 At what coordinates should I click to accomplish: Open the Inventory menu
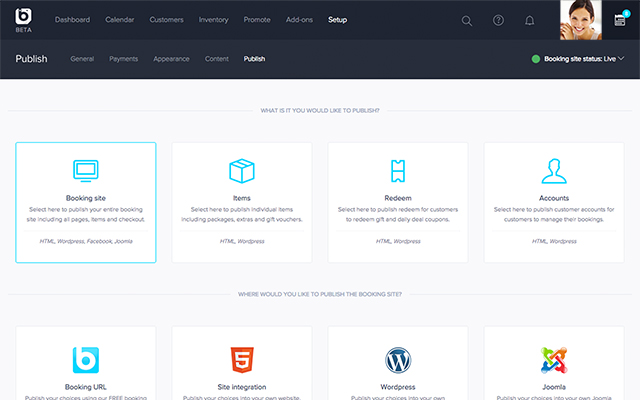[x=213, y=20]
